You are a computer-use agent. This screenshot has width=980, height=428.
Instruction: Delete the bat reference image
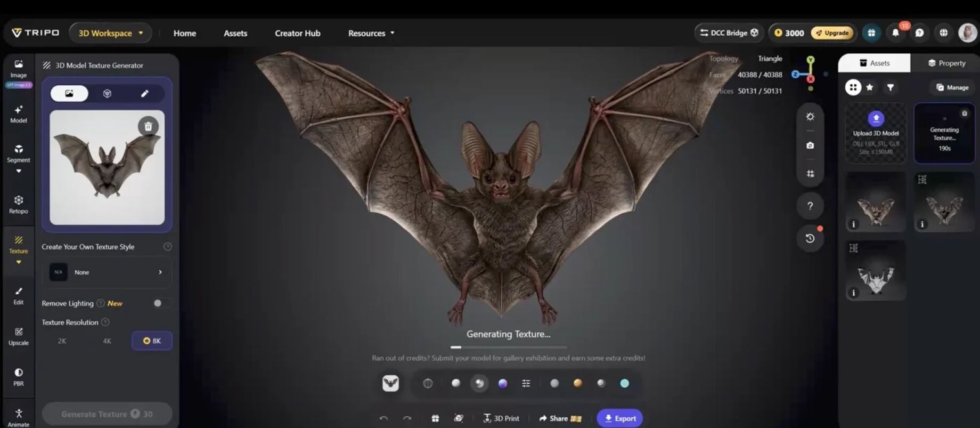[148, 126]
